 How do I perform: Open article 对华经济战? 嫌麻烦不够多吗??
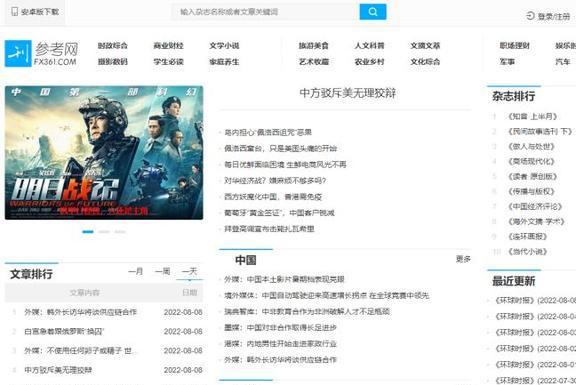click(275, 180)
